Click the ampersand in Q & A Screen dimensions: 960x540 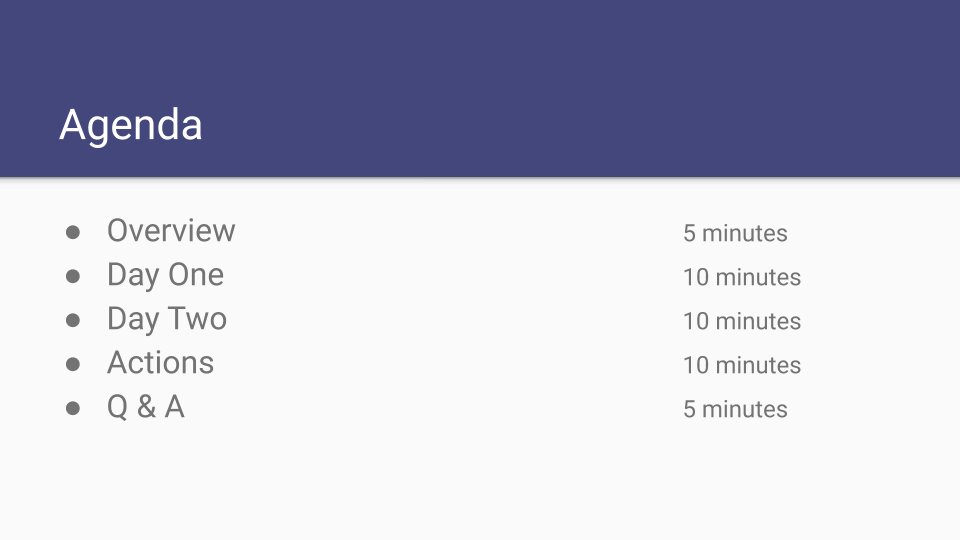(146, 407)
